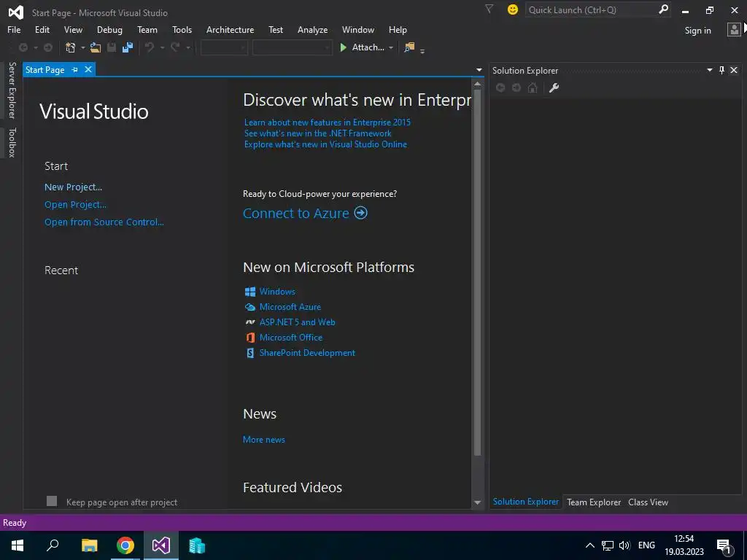Image resolution: width=747 pixels, height=560 pixels.
Task: Click the Microsoft Azure platform link
Action: [290, 307]
